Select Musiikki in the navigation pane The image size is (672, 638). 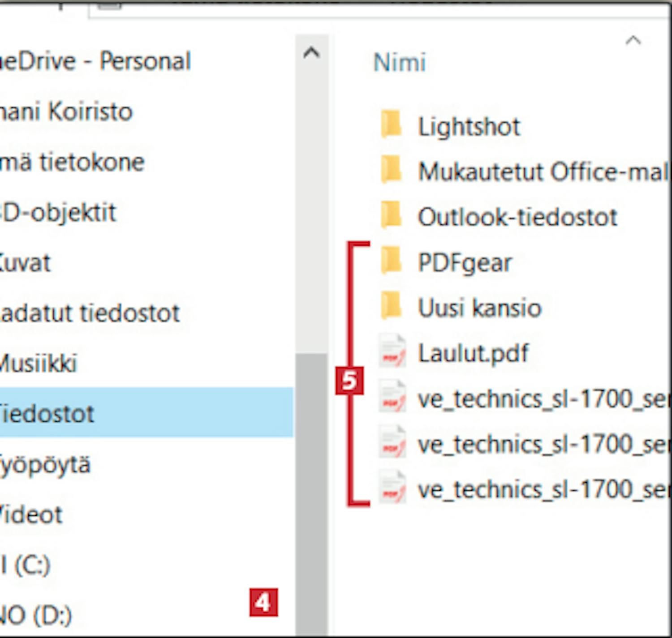pyautogui.click(x=39, y=363)
